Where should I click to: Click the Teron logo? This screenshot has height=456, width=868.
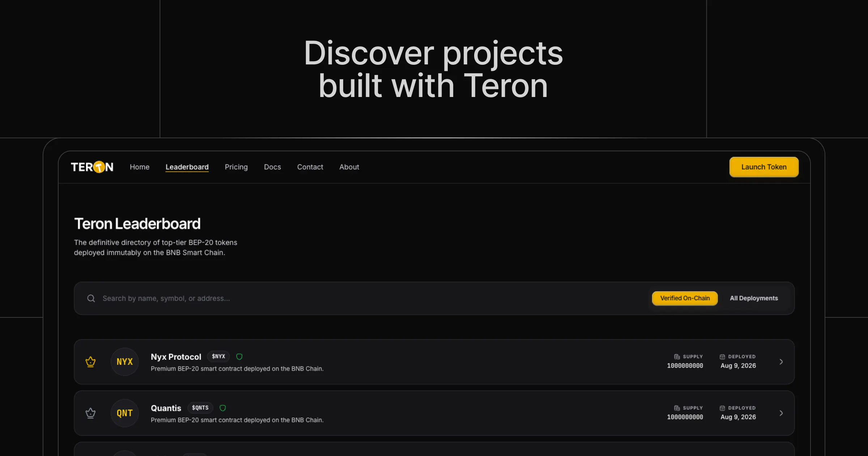92,167
